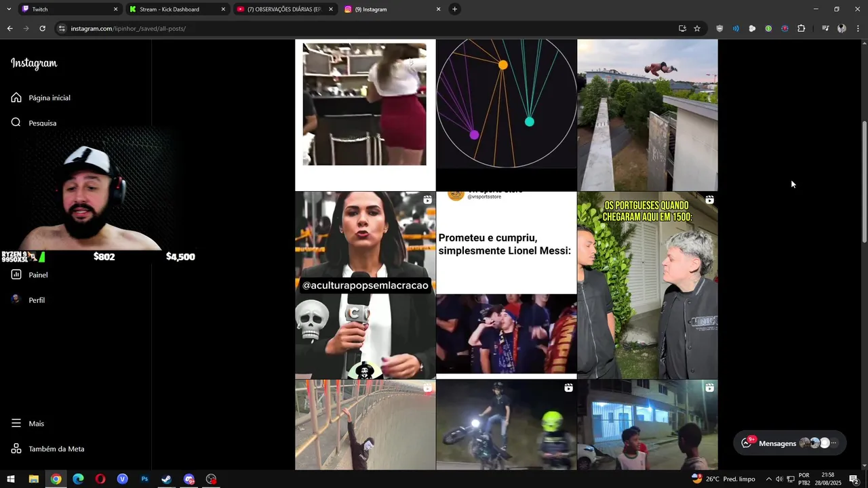The image size is (868, 488).
Task: Switch to OBSERVAÇÕES DIÁRIAS YouTube tab
Action: tap(284, 9)
